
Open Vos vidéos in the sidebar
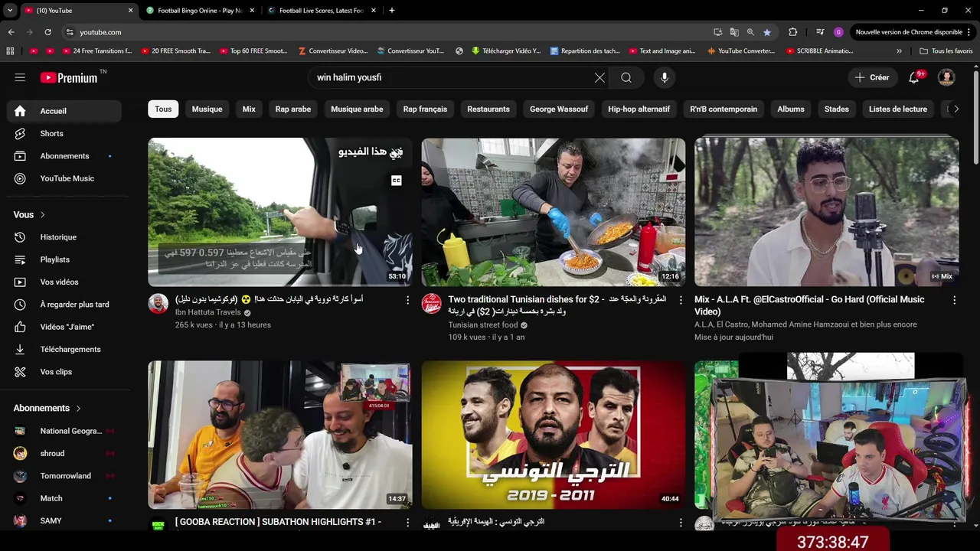64,282
